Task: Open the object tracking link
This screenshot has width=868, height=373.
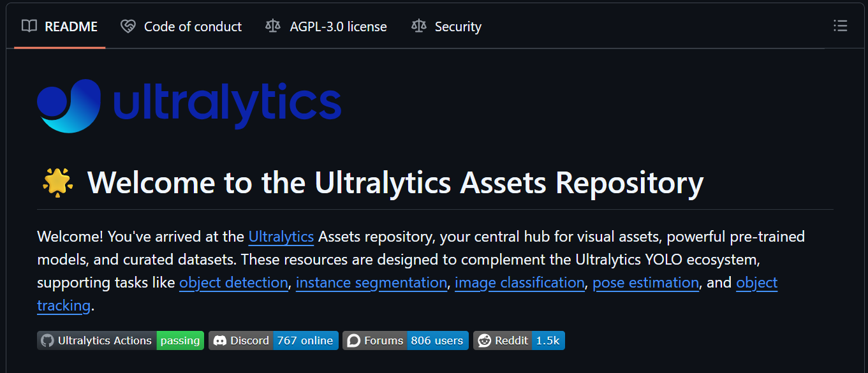Action: click(757, 282)
